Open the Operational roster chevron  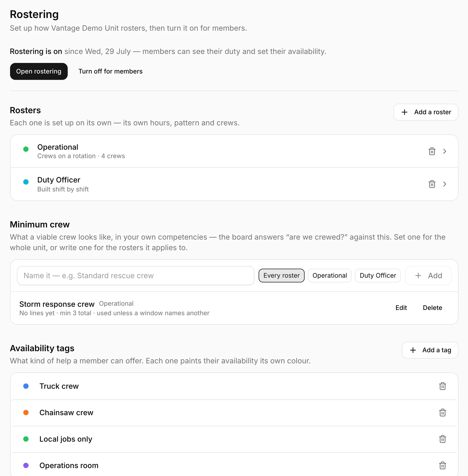(445, 151)
